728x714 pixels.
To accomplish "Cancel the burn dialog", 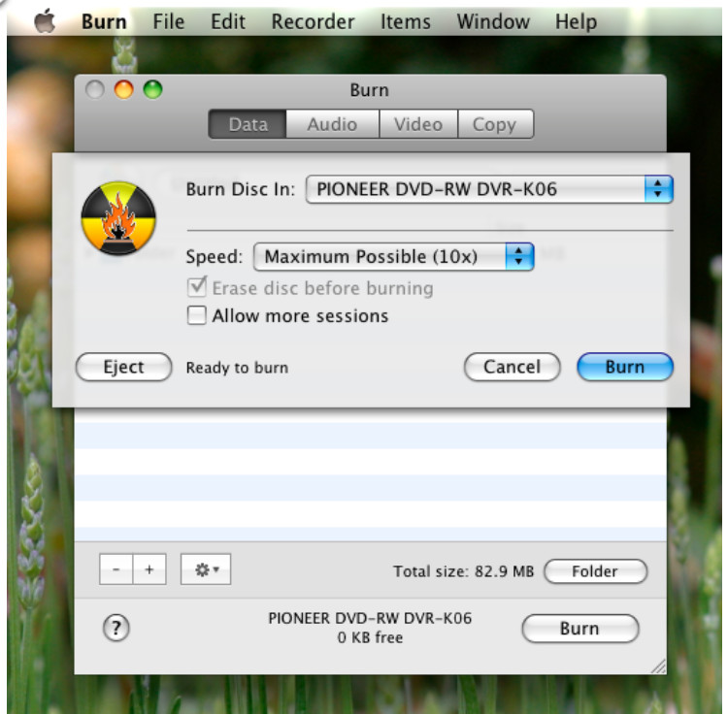I will pos(513,367).
